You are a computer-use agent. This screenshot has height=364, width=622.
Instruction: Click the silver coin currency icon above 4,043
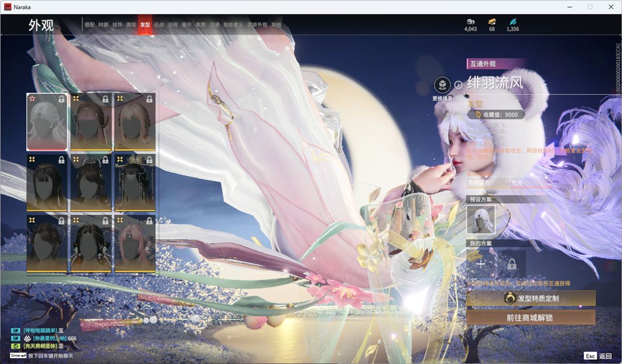[471, 22]
